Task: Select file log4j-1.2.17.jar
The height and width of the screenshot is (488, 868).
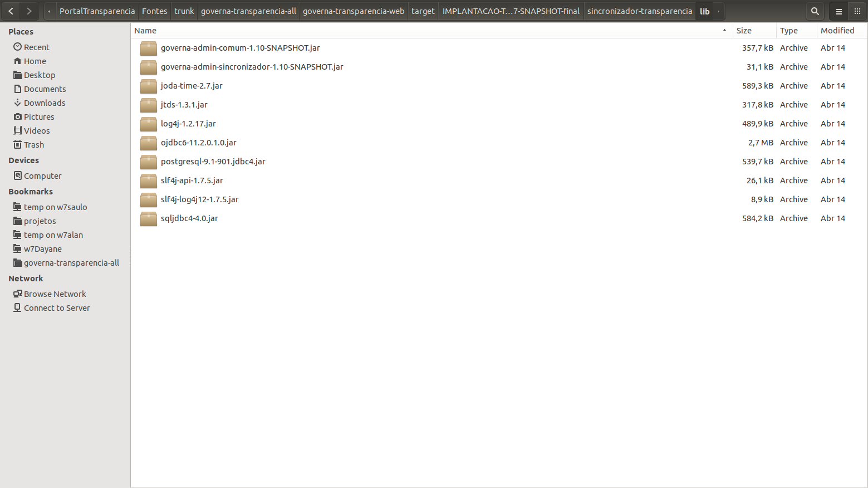Action: 188,124
